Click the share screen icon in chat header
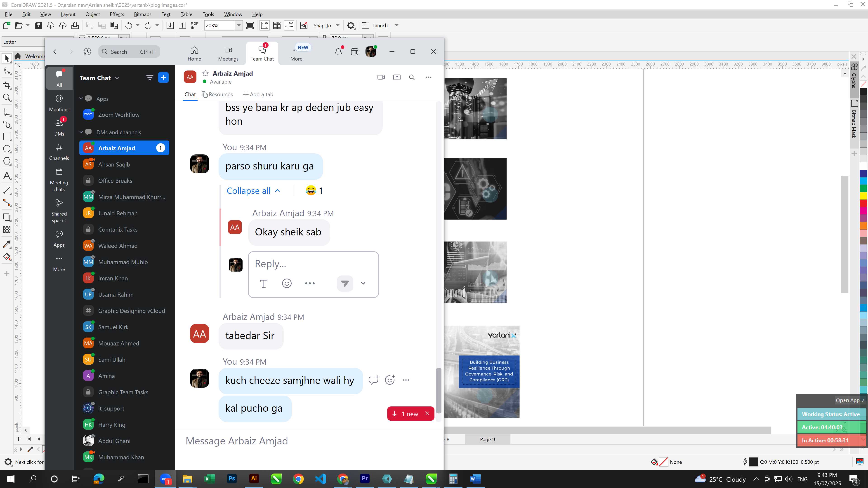868x488 pixels. 397,77
